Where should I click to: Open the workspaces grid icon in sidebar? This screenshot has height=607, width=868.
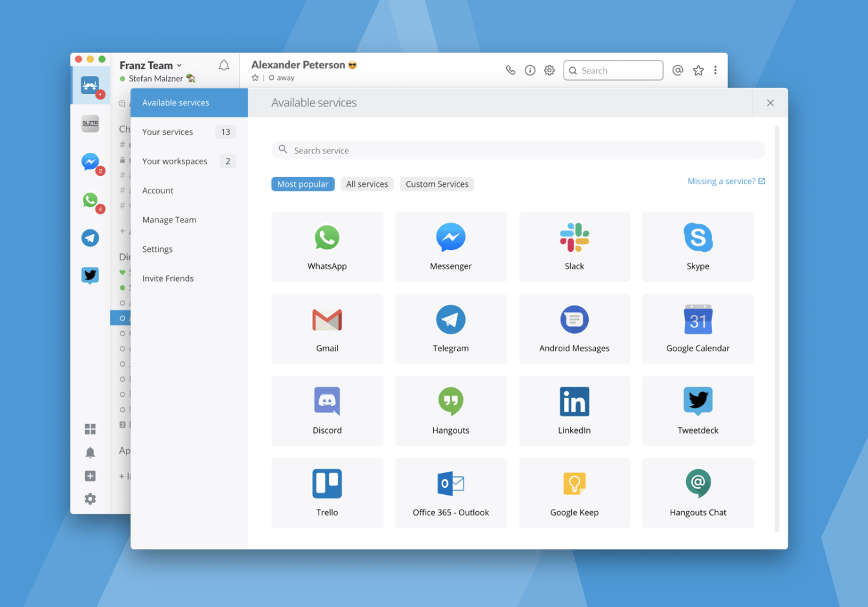click(x=90, y=429)
